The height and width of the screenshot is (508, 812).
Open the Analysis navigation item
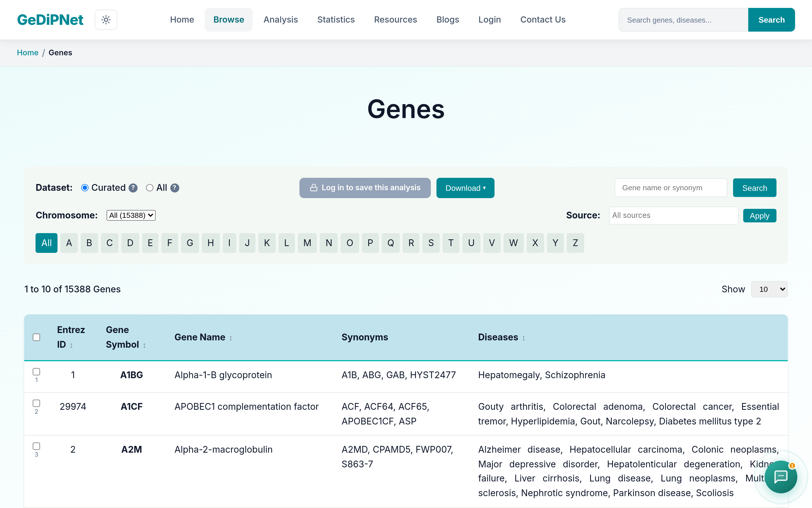coord(281,20)
